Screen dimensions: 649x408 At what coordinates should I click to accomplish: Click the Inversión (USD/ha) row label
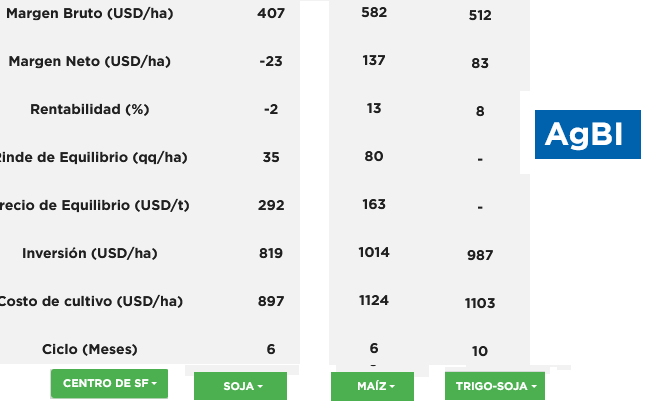click(89, 253)
